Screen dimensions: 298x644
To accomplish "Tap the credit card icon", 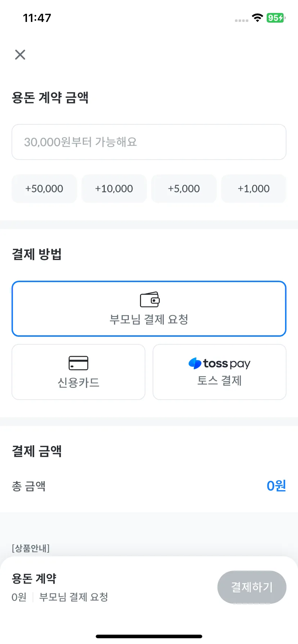I will click(x=78, y=363).
